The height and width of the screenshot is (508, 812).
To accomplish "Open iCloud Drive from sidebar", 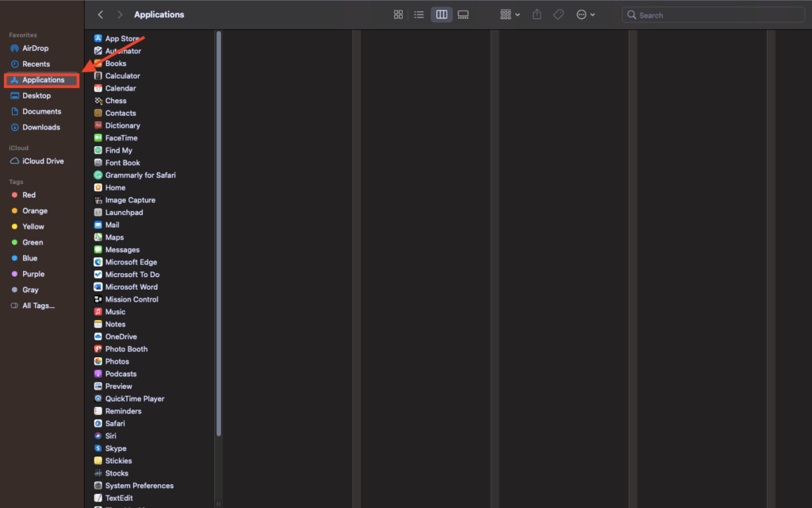I will click(x=43, y=161).
